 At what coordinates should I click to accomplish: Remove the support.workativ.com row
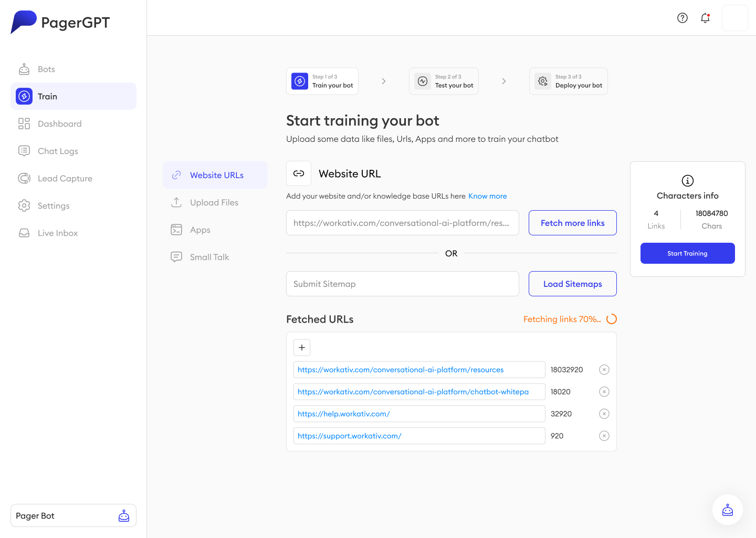[604, 436]
